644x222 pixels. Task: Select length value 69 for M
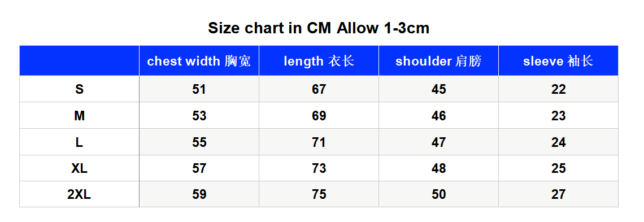[319, 116]
